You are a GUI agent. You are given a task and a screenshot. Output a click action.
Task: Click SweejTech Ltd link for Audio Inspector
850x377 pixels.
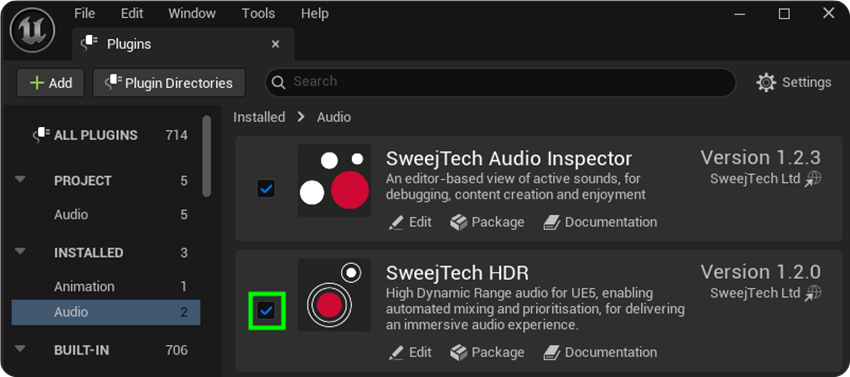pos(755,179)
